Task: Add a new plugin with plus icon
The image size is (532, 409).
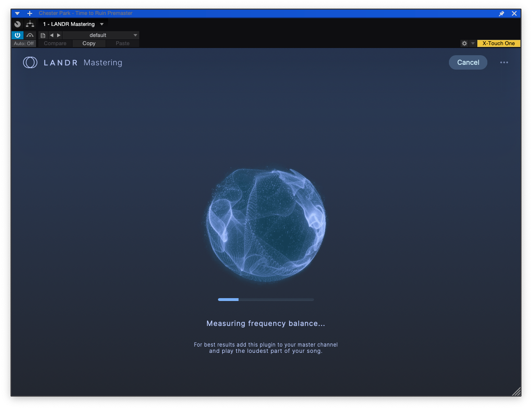Action: click(30, 13)
